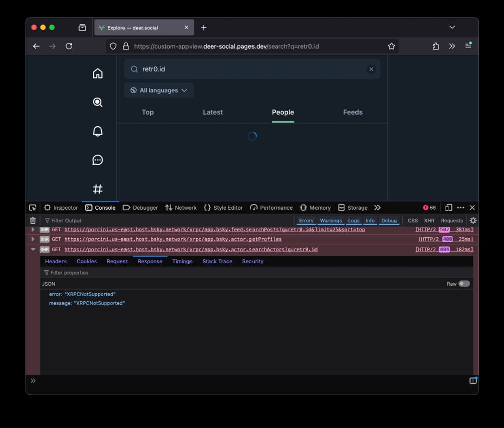Screen dimensions: 504x428
Task: Open the getProfiles request URL link
Action: (x=172, y=239)
